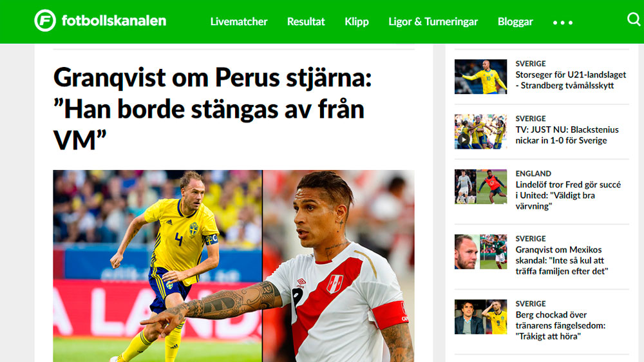Image resolution: width=644 pixels, height=362 pixels.
Task: Go to the Resultat section
Action: point(305,21)
